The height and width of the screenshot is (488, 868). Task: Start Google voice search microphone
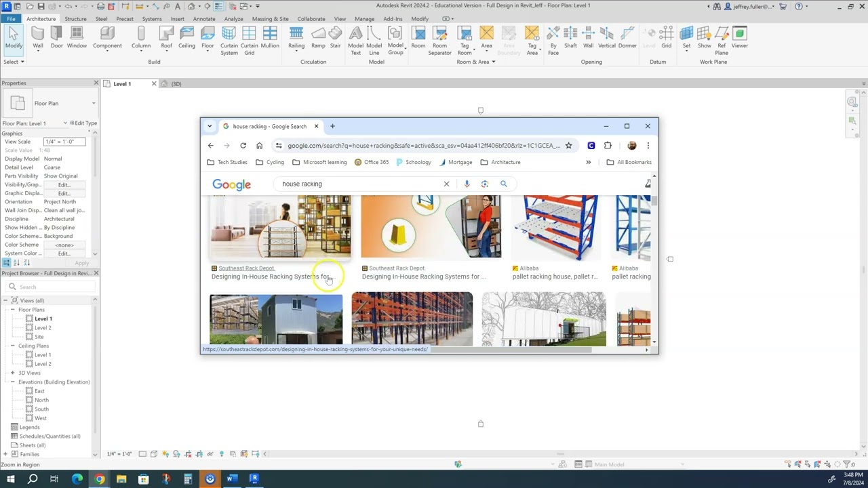(467, 184)
